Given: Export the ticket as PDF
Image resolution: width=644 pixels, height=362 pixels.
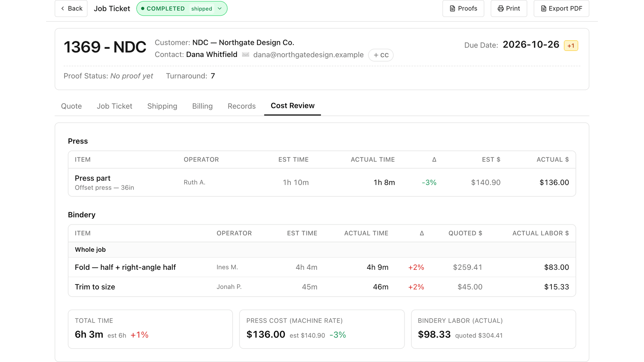Looking at the screenshot, I should tap(561, 8).
